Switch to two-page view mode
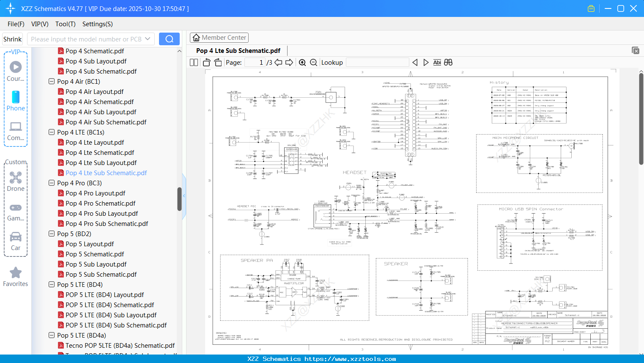This screenshot has width=644, height=363. point(193,62)
